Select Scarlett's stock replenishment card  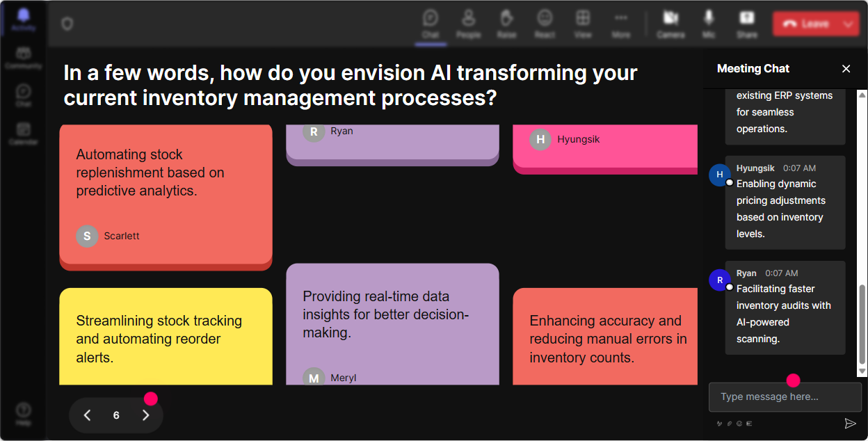click(166, 197)
